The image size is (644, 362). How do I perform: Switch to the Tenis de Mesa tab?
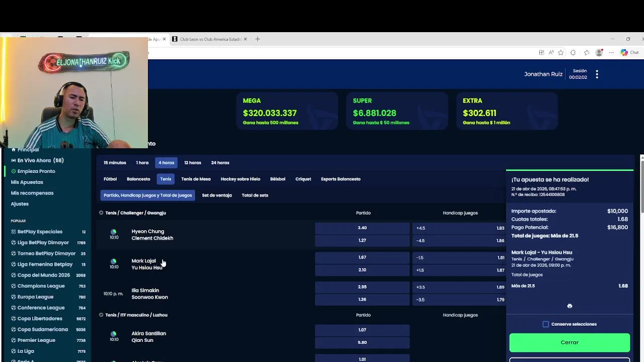tap(196, 179)
